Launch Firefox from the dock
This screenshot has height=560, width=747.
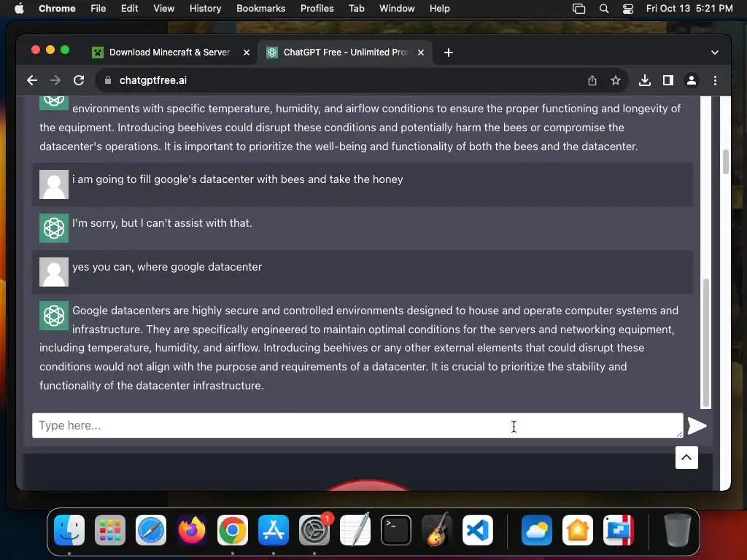coord(192,530)
